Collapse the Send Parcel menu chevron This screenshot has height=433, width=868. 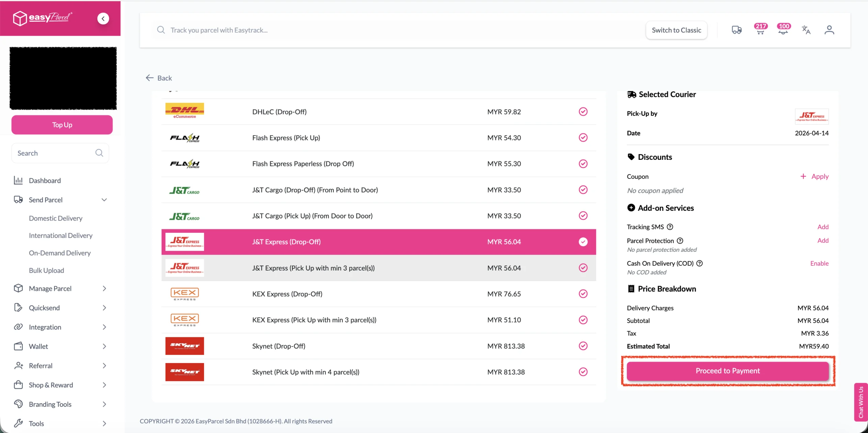(x=104, y=200)
